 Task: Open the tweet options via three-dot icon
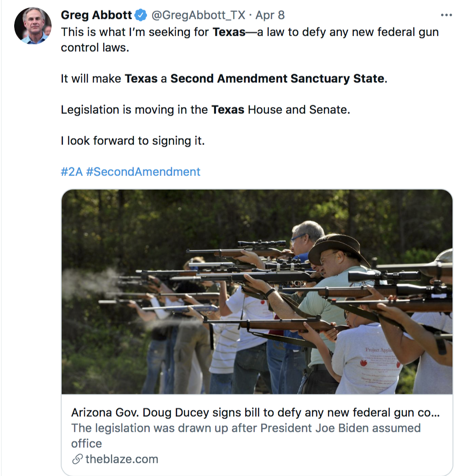[x=447, y=15]
